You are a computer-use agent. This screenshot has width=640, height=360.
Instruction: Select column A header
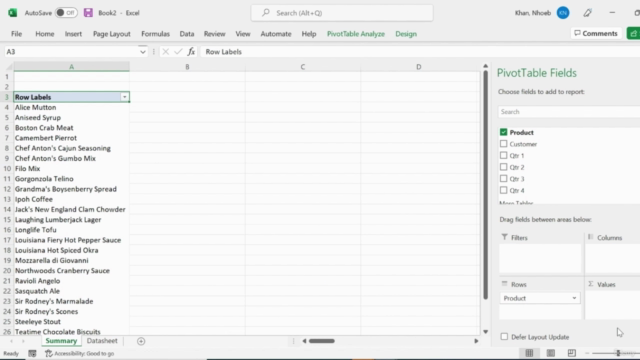71,67
